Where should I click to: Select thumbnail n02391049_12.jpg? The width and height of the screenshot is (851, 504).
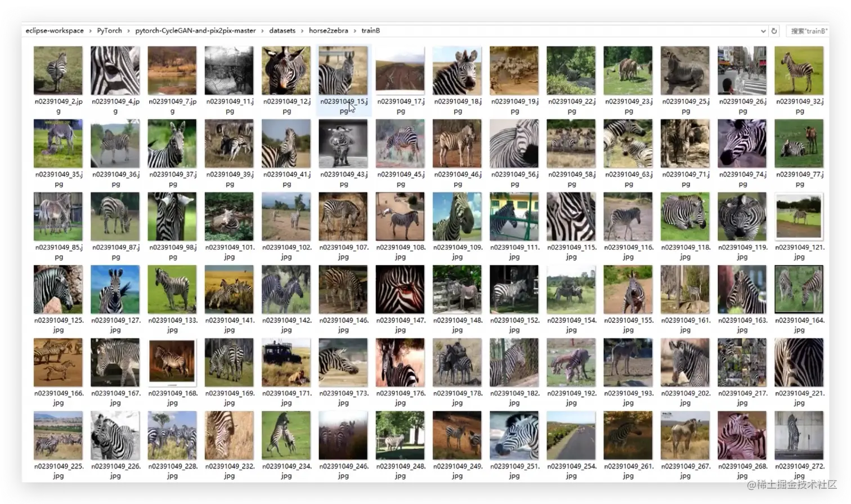[286, 70]
